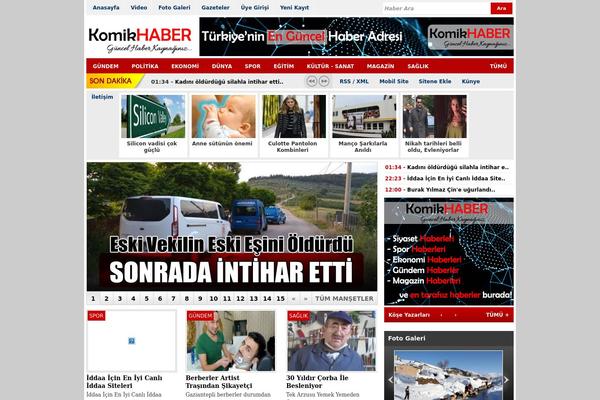This screenshot has height=400, width=600.
Task: Select headline slide number 15
Action: (x=280, y=298)
